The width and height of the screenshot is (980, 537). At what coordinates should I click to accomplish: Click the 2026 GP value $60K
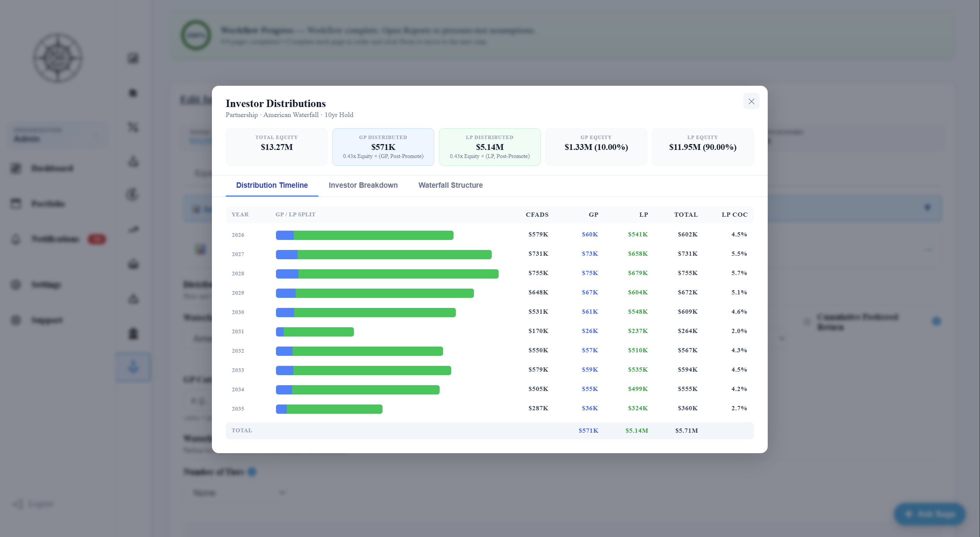(590, 234)
